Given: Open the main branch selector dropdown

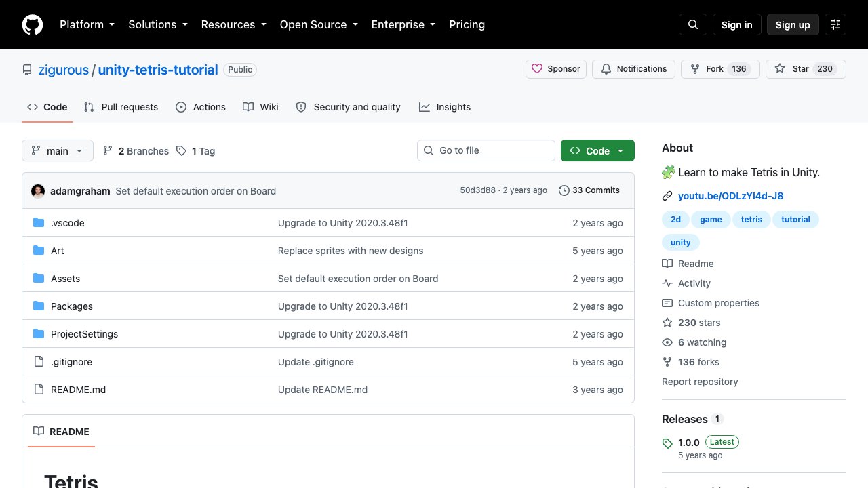Looking at the screenshot, I should 58,151.
